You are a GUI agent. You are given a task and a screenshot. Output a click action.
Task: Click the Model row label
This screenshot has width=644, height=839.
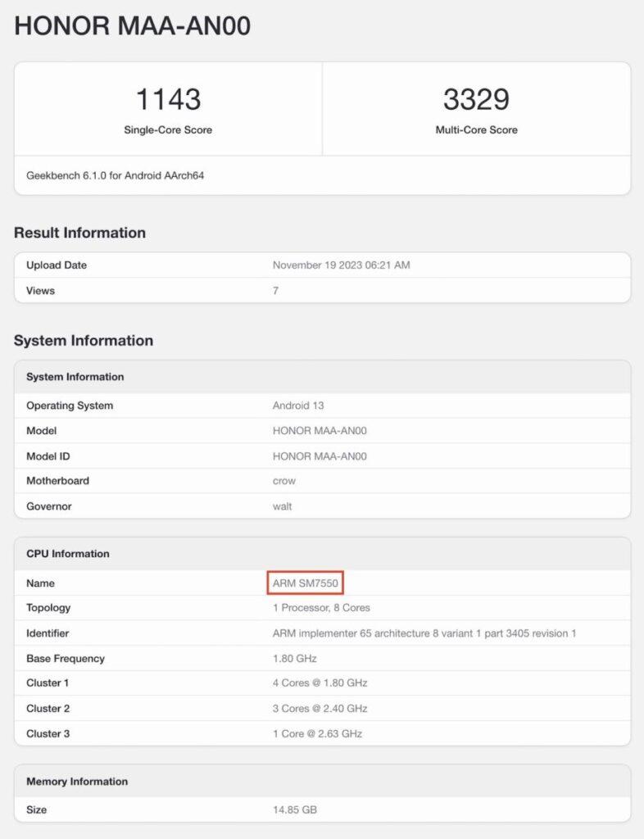pyautogui.click(x=41, y=431)
